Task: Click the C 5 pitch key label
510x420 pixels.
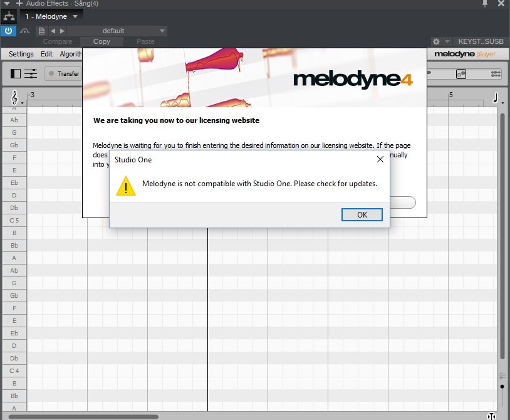Action: point(14,220)
